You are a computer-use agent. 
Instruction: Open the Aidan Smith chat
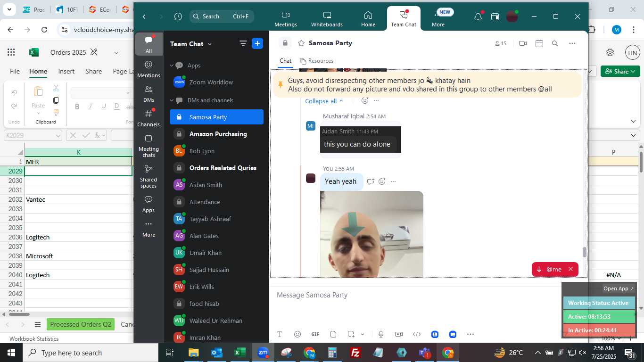tap(216, 185)
